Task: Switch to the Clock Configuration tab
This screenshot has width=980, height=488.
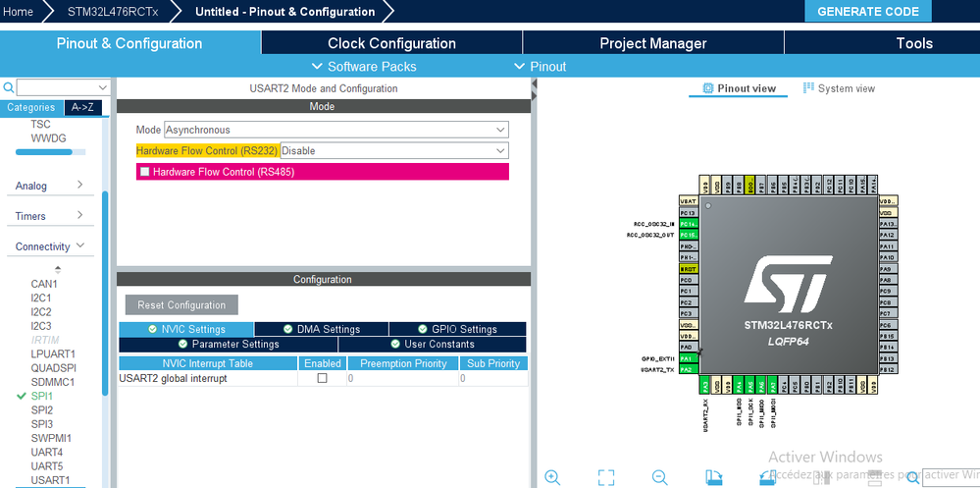Action: (x=391, y=43)
